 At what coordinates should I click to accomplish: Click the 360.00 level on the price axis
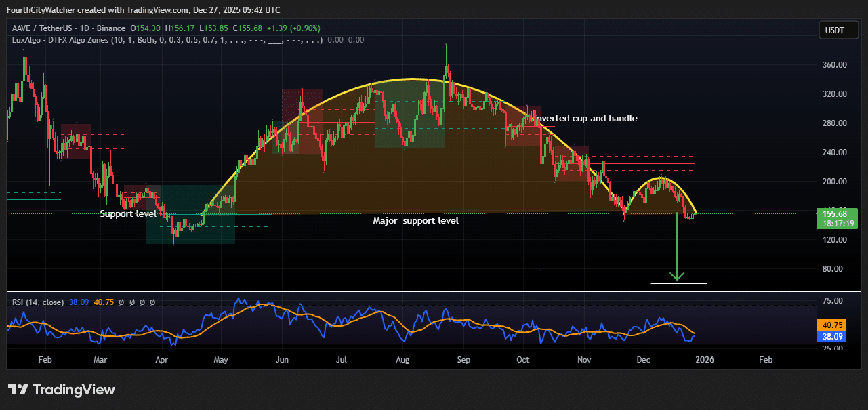(833, 65)
